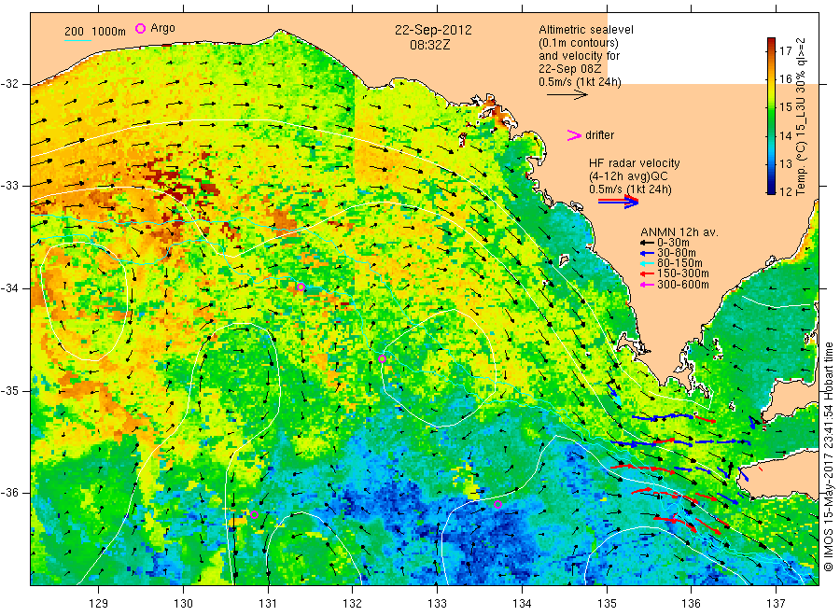Click the temperature color bar scale

pos(771,116)
